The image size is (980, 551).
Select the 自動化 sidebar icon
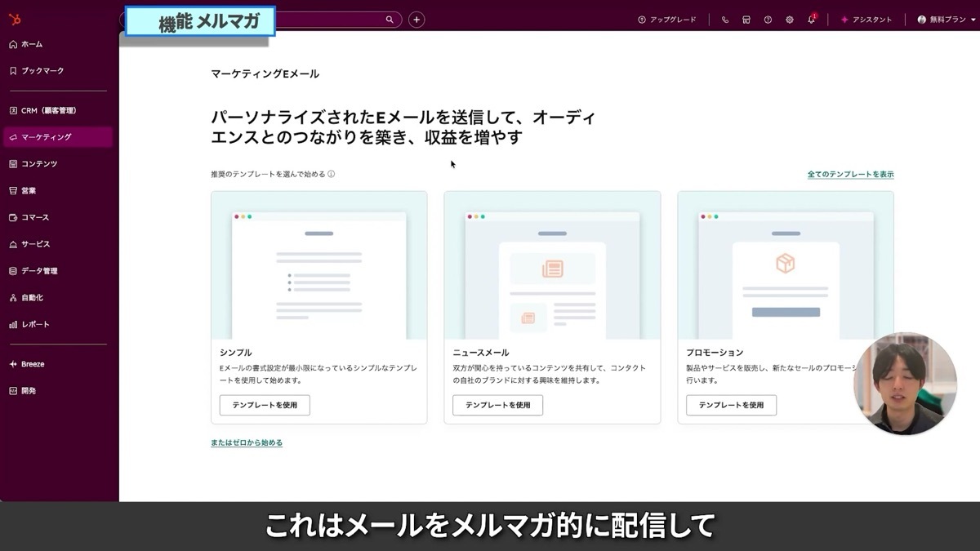(x=11, y=297)
